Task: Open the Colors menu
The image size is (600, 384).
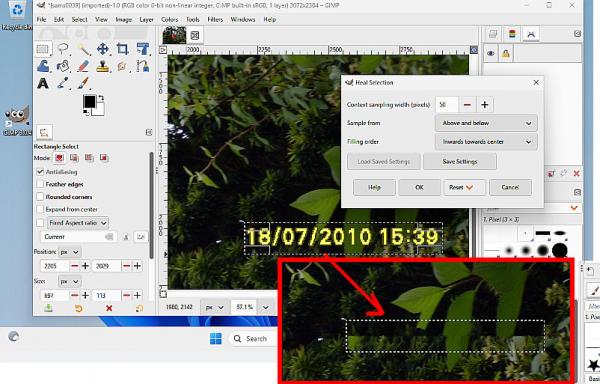Action: coord(170,20)
